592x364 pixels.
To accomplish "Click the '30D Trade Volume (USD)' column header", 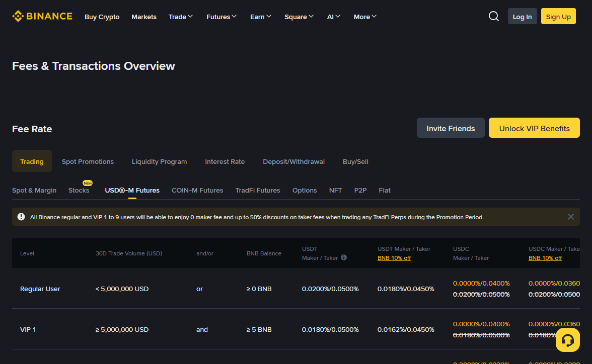I will 129,253.
